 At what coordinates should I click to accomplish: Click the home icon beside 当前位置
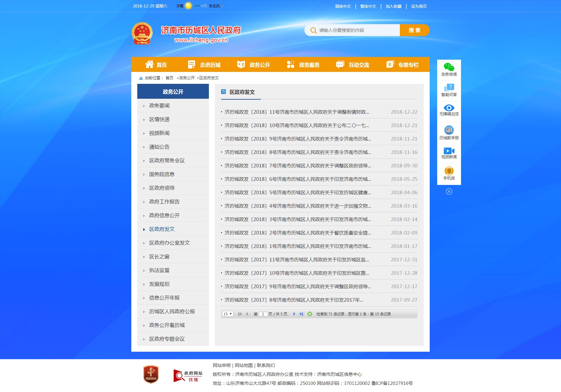click(141, 78)
